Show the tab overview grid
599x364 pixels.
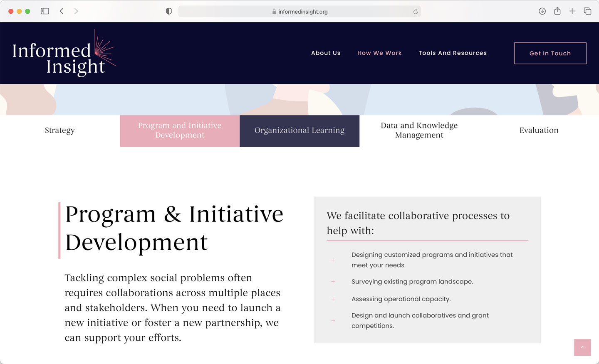tap(587, 11)
